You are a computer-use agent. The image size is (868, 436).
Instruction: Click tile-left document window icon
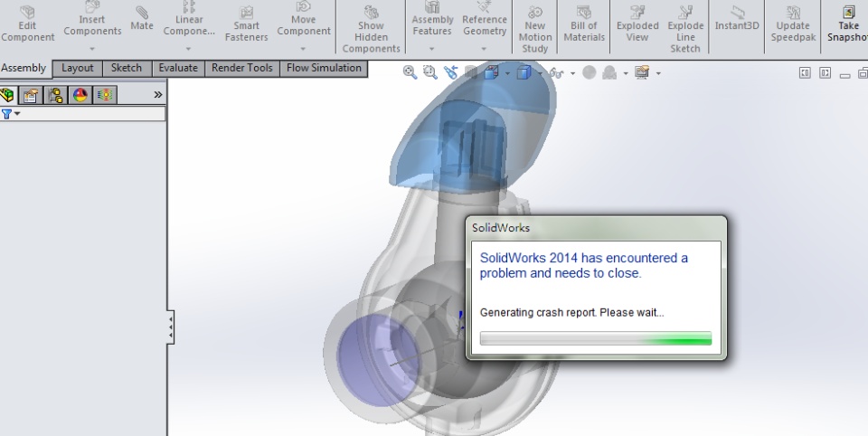click(x=805, y=72)
